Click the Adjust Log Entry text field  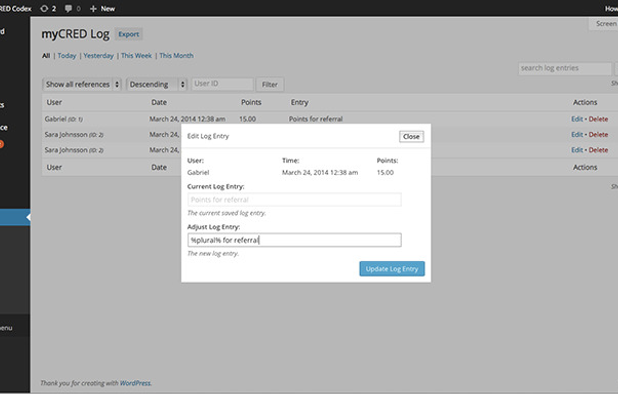pyautogui.click(x=294, y=240)
